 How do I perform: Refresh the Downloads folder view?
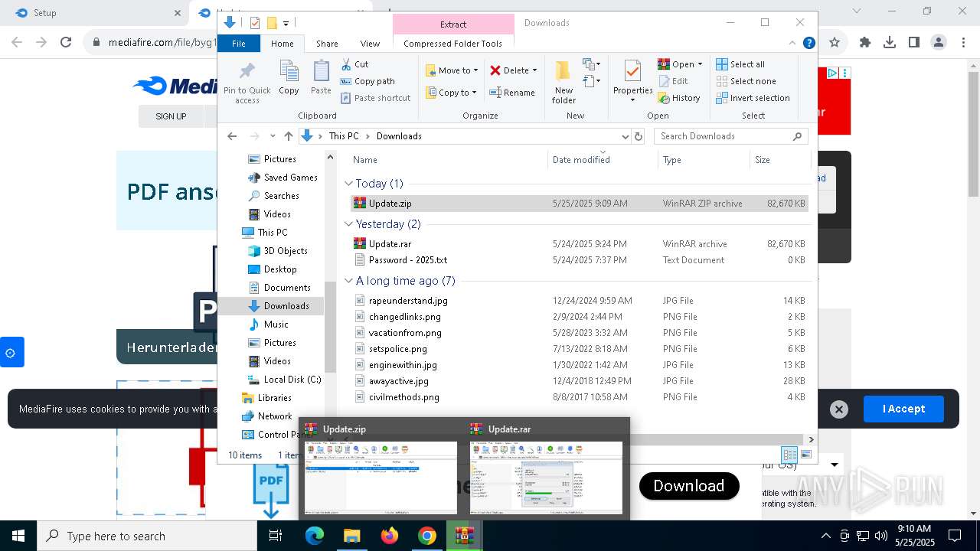[x=639, y=136]
